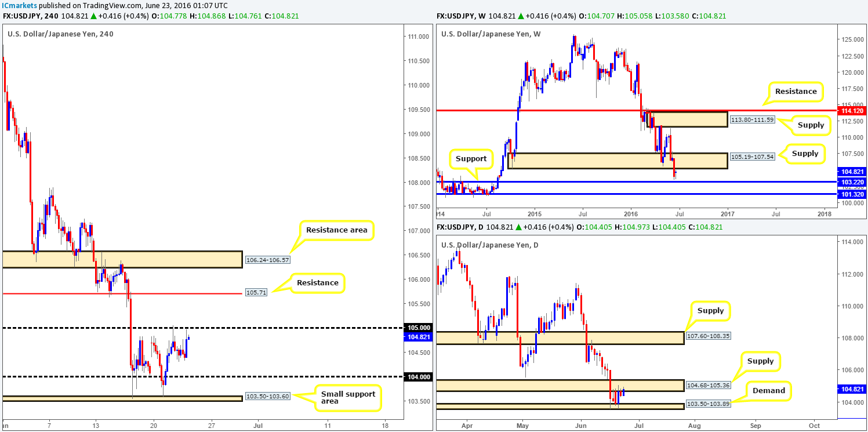Viewport: 868px width, 432px height.
Task: Click the blue 104.821 marker on 240 chart axis
Action: tap(417, 336)
